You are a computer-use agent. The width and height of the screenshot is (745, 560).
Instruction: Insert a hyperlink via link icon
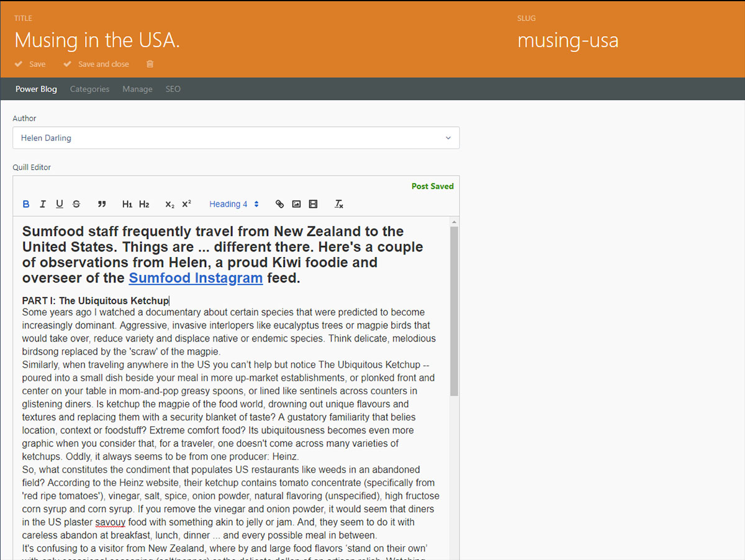[x=279, y=204]
